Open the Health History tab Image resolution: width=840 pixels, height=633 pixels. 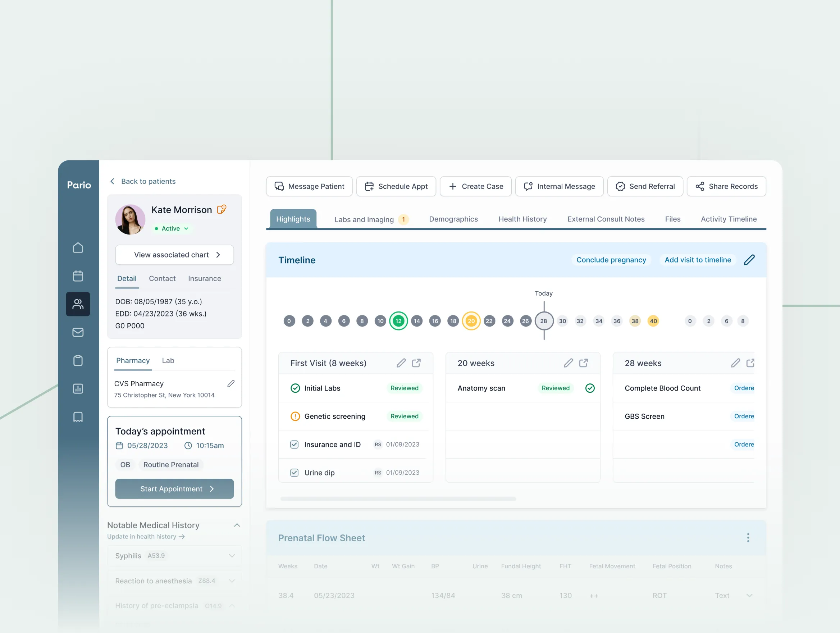click(x=522, y=219)
